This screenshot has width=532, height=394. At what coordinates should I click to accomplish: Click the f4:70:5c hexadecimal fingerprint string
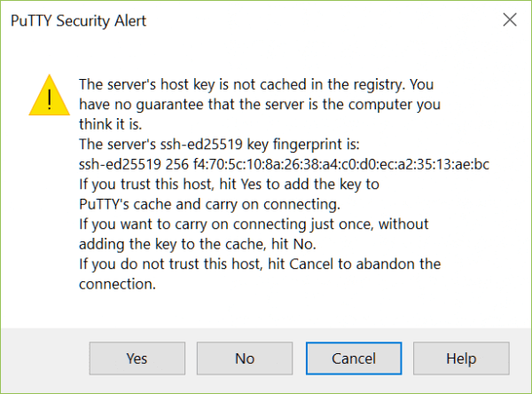pos(341,164)
